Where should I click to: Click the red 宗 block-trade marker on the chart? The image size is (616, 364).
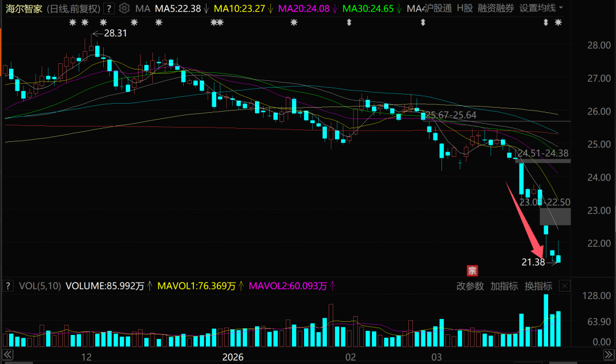click(472, 270)
